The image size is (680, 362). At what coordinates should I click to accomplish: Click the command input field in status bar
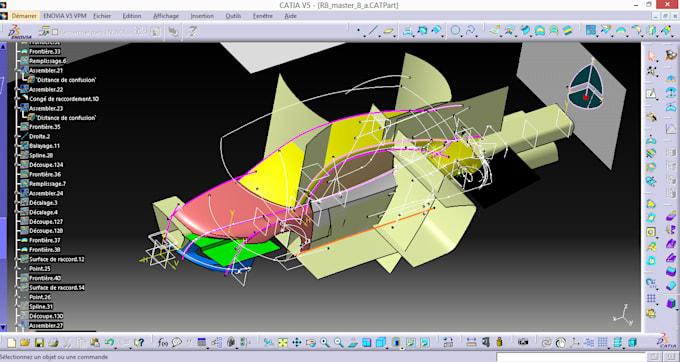click(x=571, y=357)
